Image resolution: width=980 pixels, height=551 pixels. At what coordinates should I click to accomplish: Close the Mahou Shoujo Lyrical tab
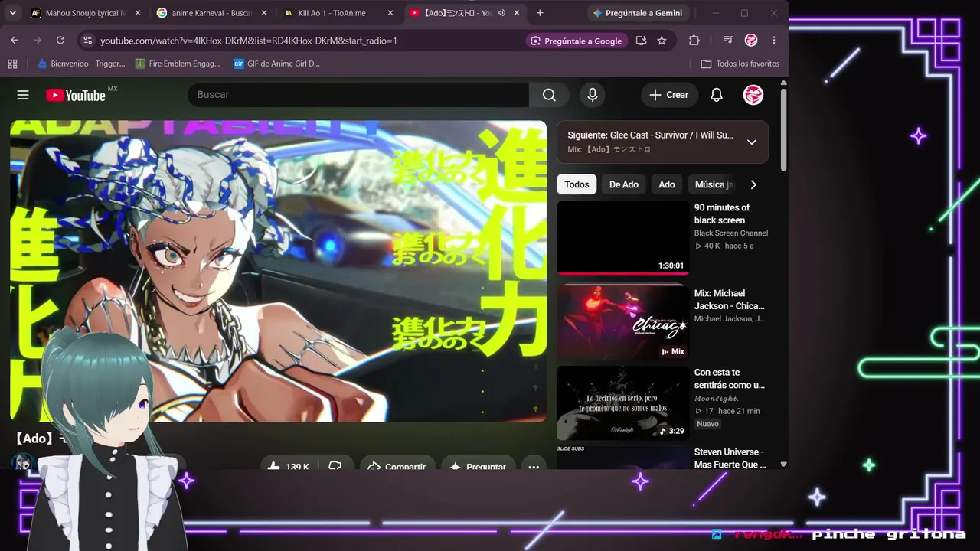(137, 13)
